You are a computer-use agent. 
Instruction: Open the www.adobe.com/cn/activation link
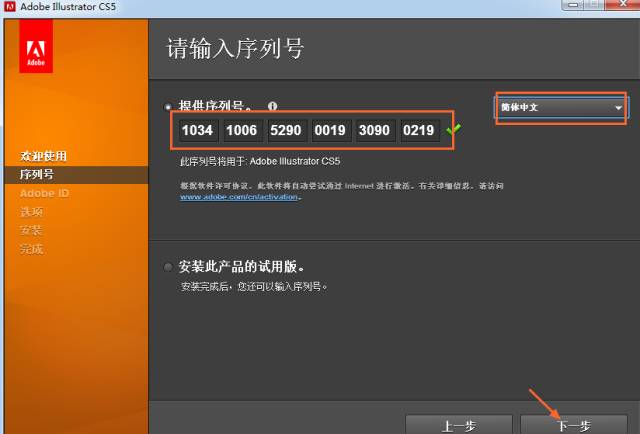coord(239,197)
